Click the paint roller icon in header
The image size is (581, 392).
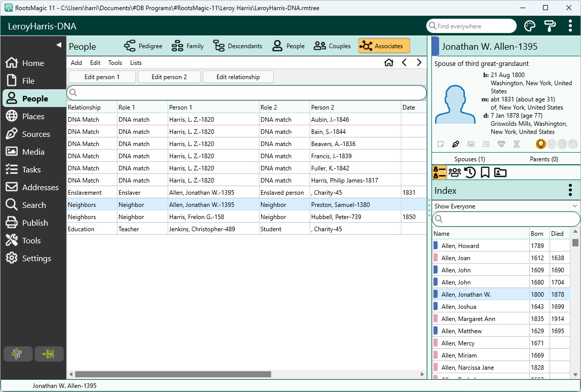click(x=550, y=26)
